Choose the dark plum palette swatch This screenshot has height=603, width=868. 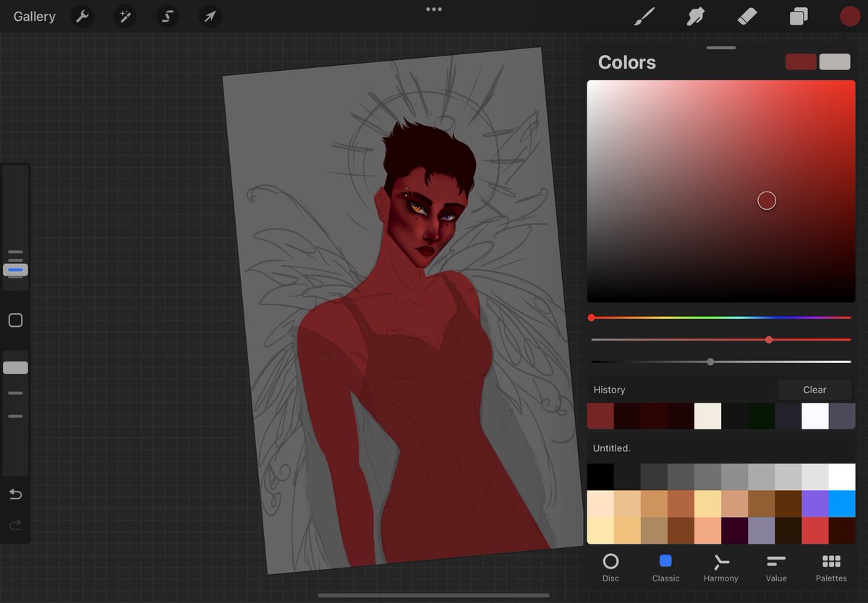(x=735, y=531)
